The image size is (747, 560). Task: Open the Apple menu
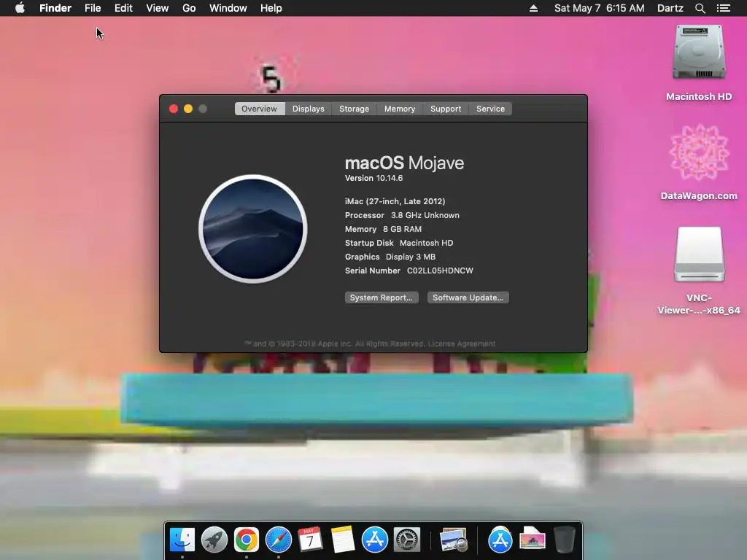coord(20,8)
